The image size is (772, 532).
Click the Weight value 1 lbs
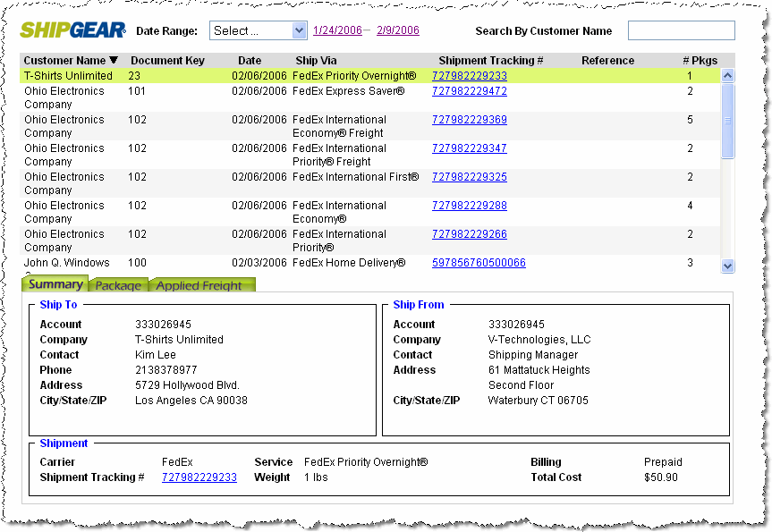click(316, 477)
